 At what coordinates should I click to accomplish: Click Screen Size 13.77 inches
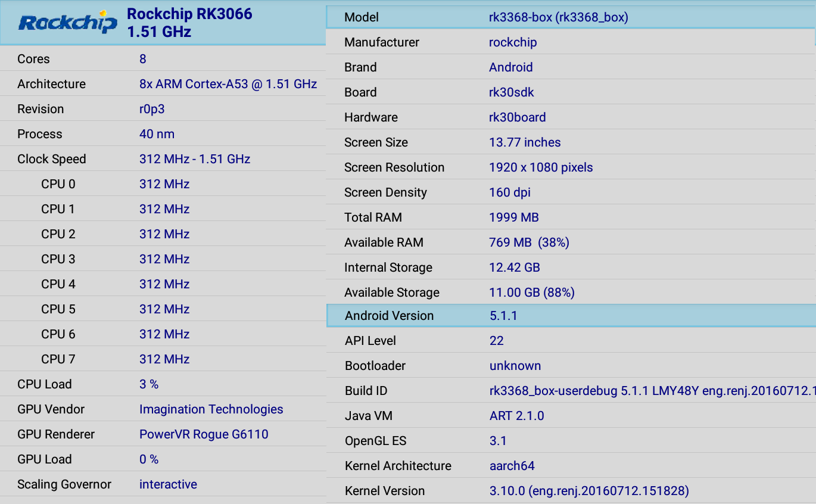pos(525,142)
